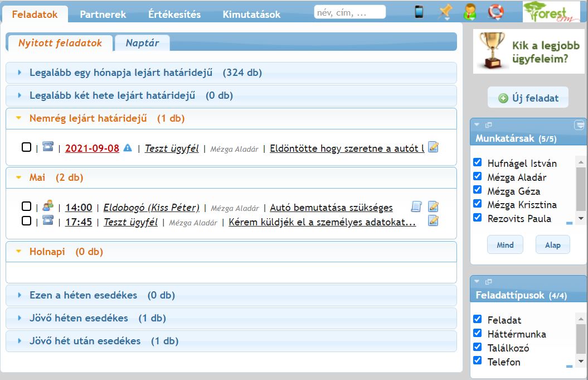Open the note icon for Autó bemutatása task
The image size is (588, 380).
click(416, 207)
